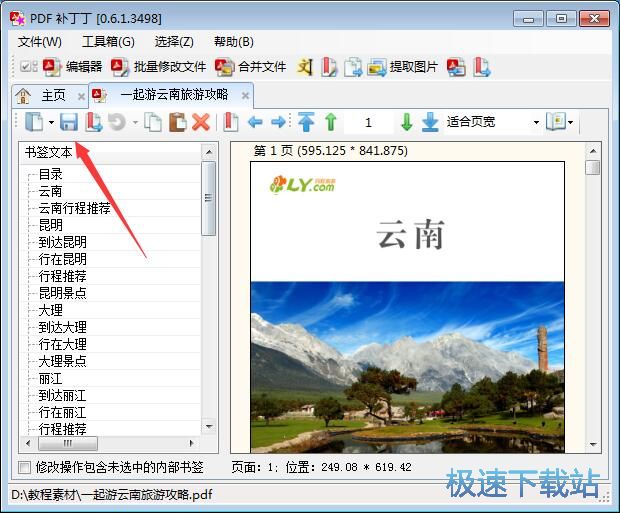Jump to first page blue arrow

tap(306, 122)
